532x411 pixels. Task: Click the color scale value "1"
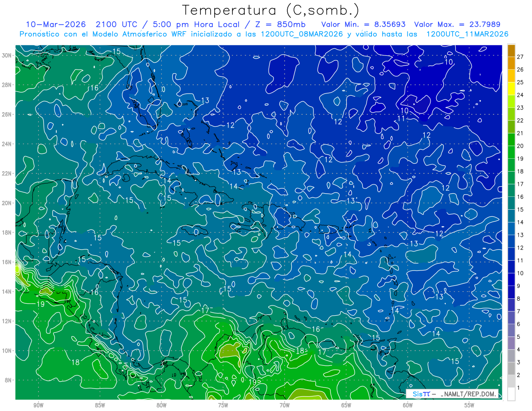[519, 388]
